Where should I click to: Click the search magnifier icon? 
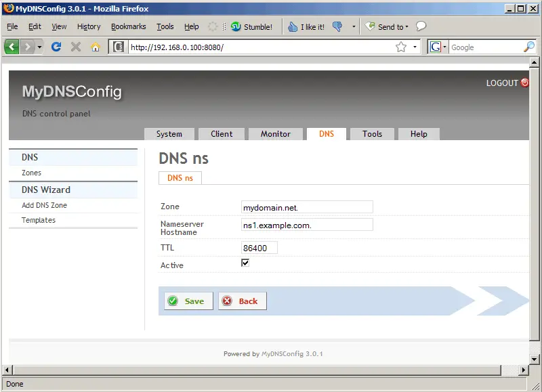[x=529, y=47]
